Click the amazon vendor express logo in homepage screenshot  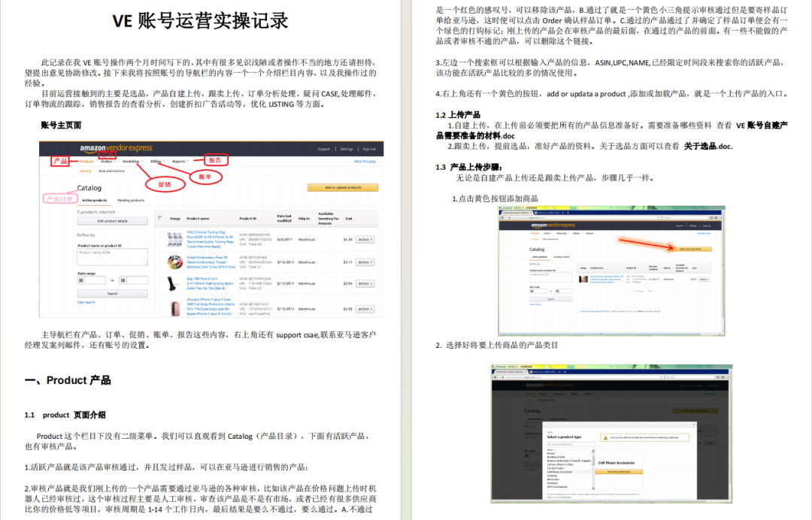116,149
